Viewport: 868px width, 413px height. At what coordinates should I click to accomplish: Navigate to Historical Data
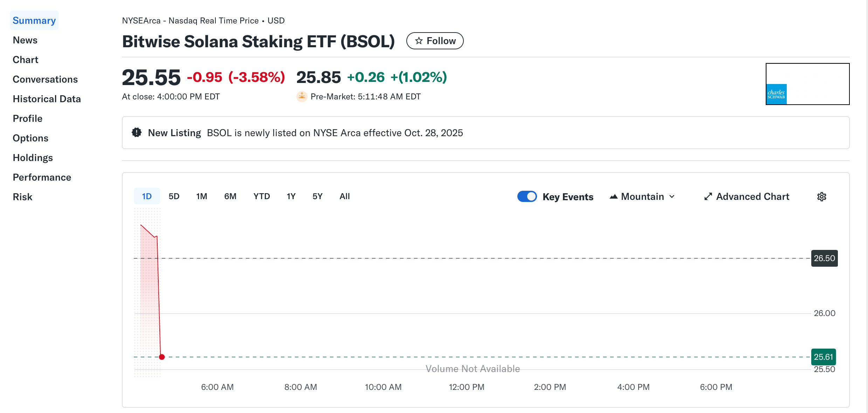pyautogui.click(x=47, y=99)
